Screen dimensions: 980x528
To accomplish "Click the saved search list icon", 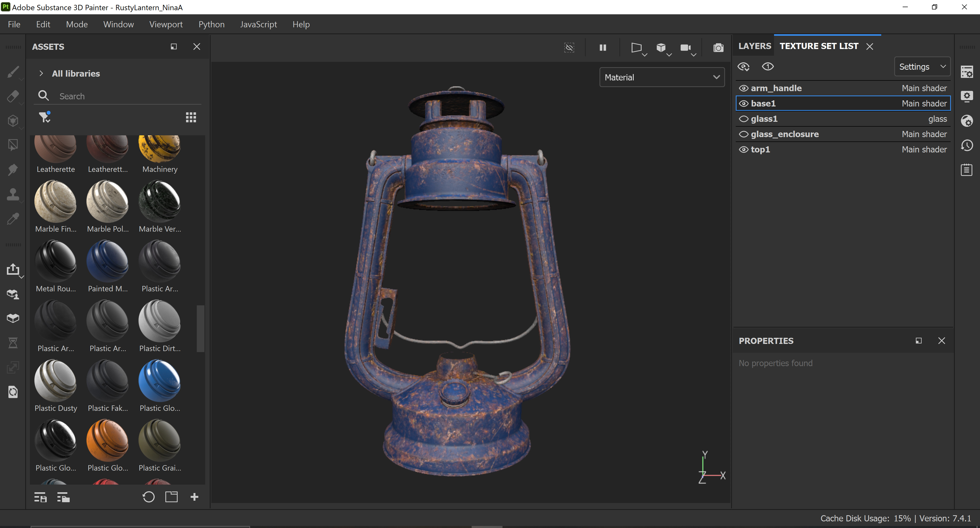I will coord(40,497).
